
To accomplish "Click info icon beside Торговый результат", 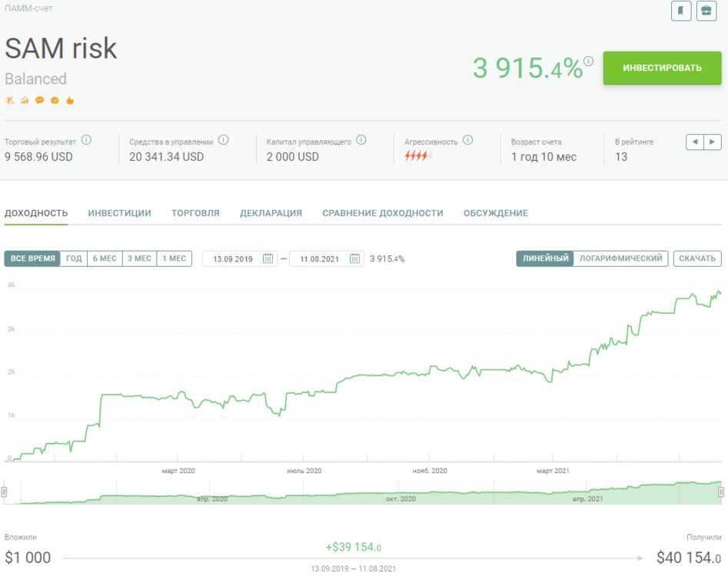I will [x=86, y=140].
